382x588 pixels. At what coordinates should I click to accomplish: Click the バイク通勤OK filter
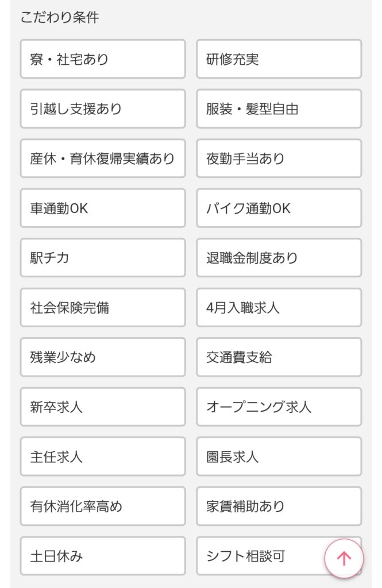pos(279,208)
